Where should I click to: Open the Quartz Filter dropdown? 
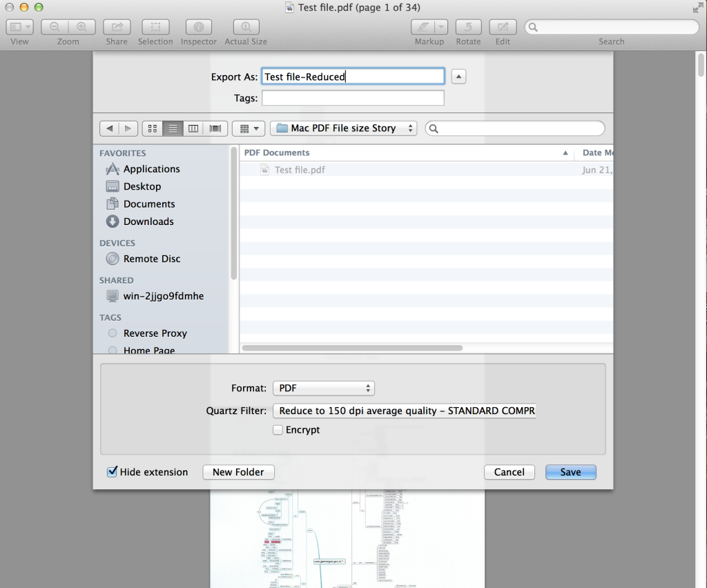point(404,411)
